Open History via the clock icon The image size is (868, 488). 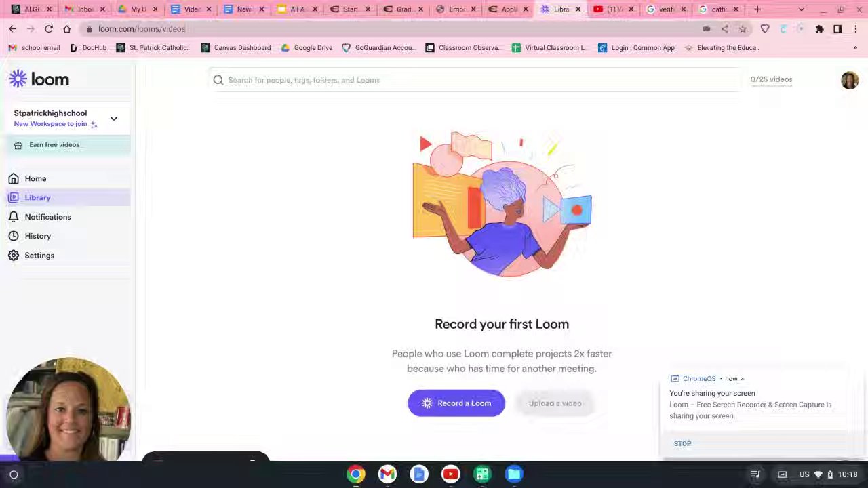[14, 236]
